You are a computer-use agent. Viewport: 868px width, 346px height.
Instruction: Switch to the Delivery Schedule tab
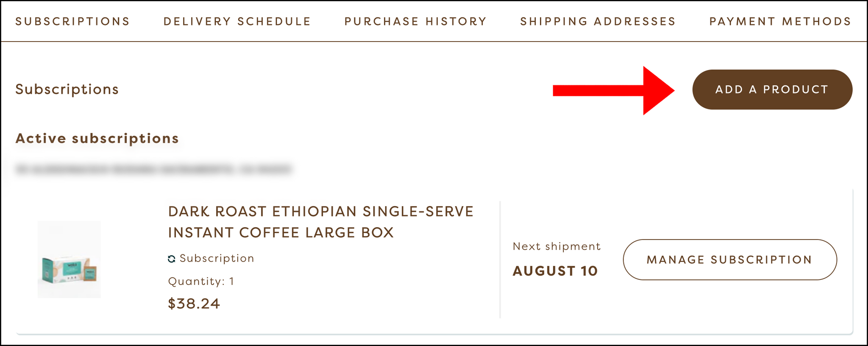[237, 21]
